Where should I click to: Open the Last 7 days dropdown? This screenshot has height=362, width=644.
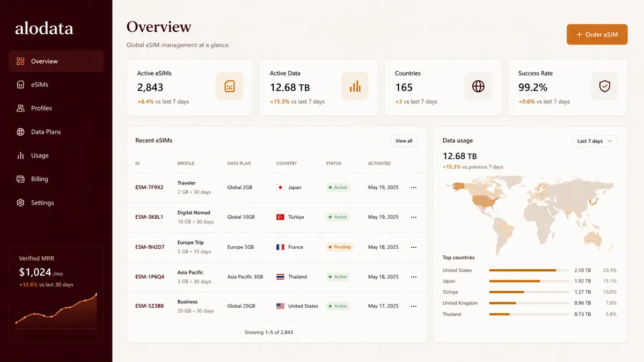click(x=595, y=141)
